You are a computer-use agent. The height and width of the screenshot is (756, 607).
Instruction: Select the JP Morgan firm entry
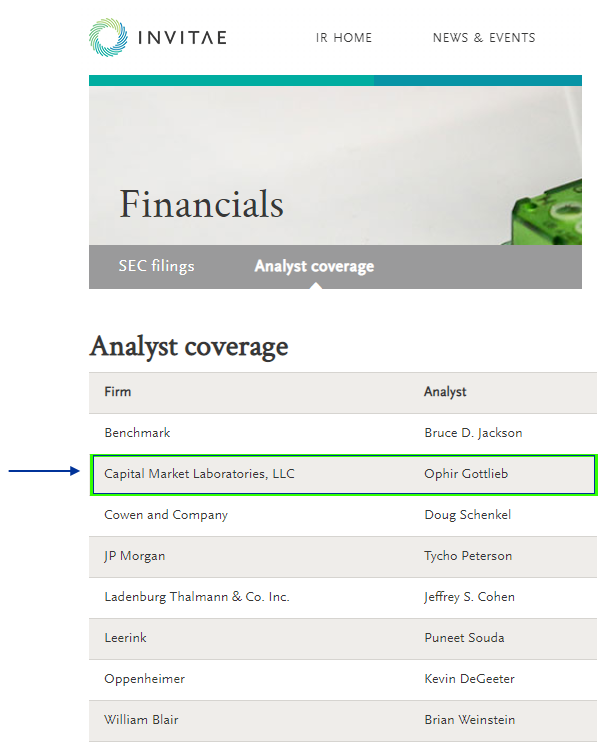135,556
